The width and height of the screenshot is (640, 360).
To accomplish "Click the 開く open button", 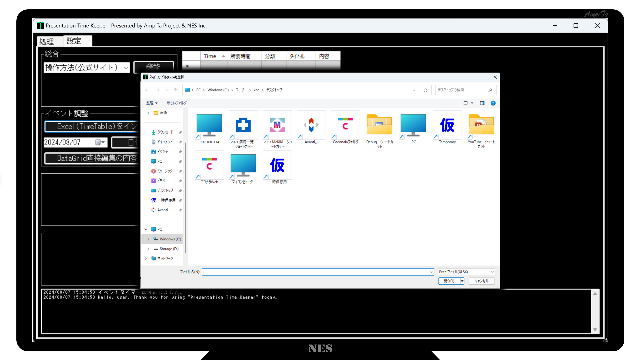I will click(449, 281).
